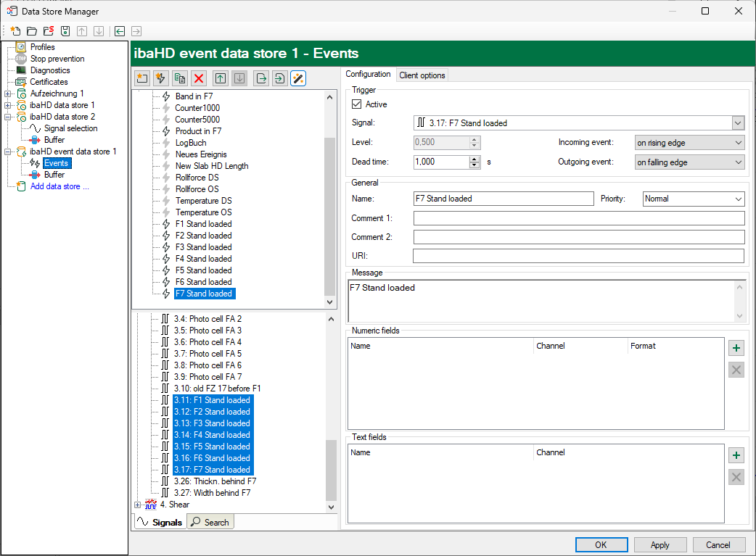Click the copy event icon
This screenshot has width=756, height=556.
(x=180, y=78)
